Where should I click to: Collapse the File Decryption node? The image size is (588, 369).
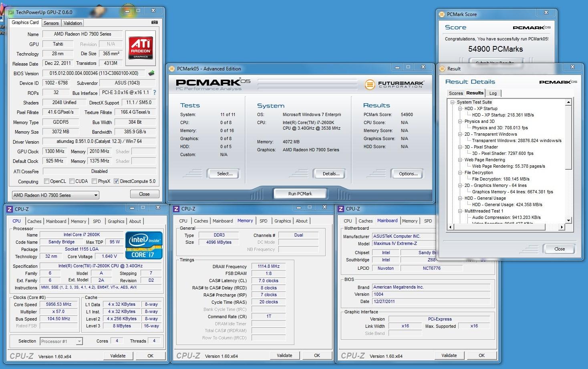(x=460, y=172)
